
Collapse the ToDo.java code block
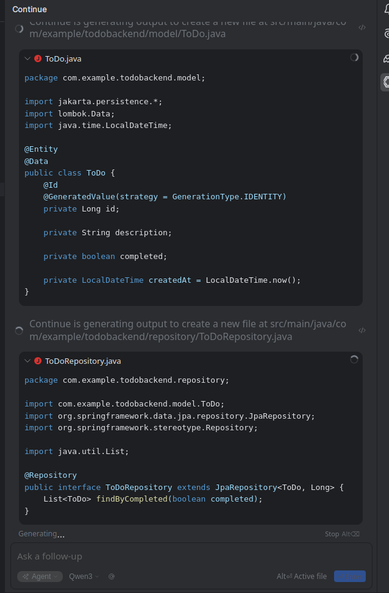click(x=27, y=59)
